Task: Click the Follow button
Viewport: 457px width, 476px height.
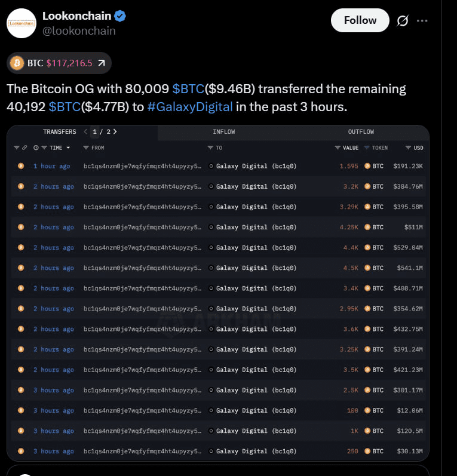Action: tap(360, 20)
